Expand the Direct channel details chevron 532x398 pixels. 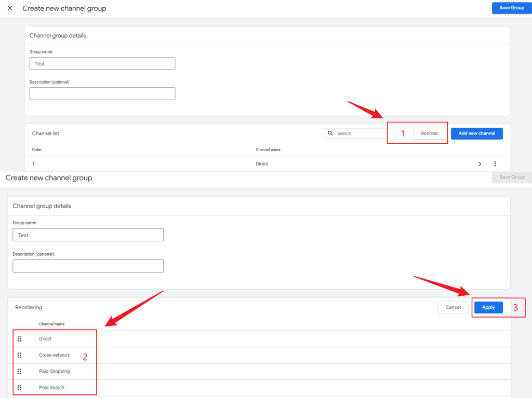(480, 163)
